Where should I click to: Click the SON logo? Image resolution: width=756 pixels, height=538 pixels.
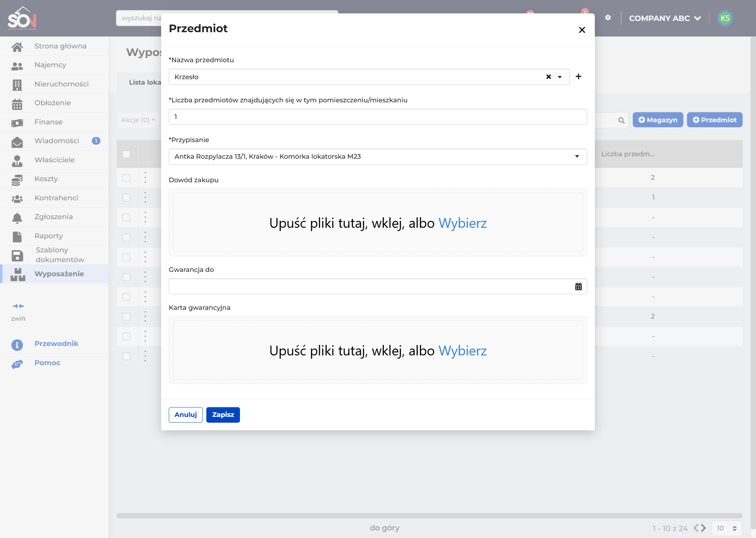[22, 18]
